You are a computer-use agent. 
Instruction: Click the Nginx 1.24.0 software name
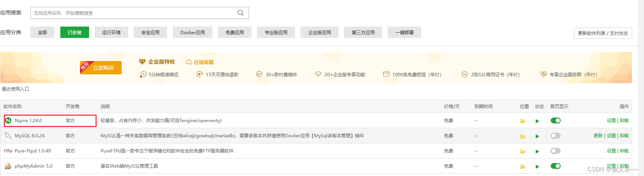(28, 121)
